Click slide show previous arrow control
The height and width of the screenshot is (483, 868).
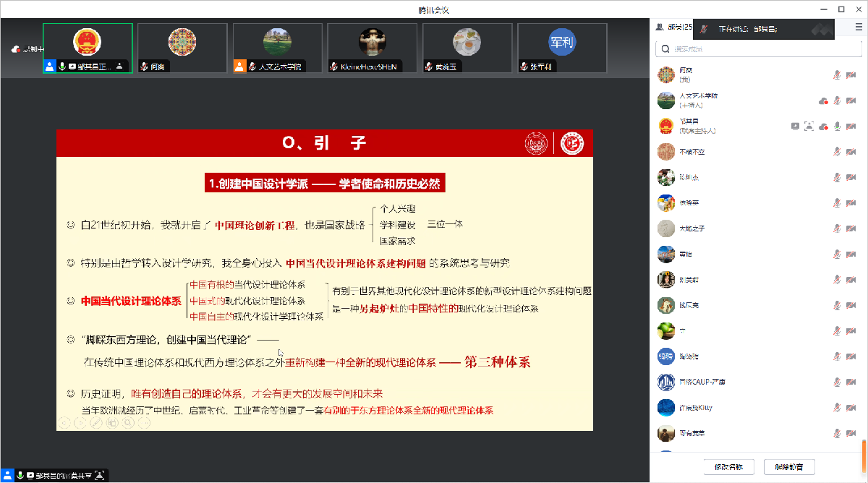coord(64,423)
